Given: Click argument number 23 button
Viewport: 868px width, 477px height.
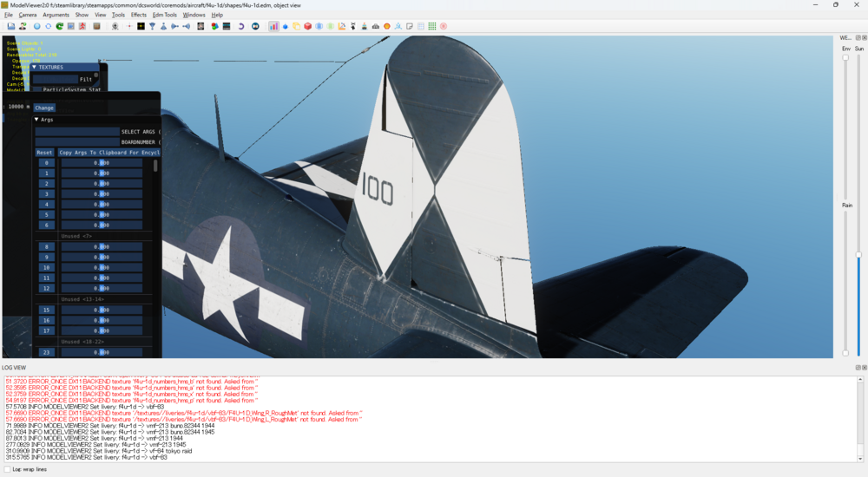Looking at the screenshot, I should (x=47, y=352).
